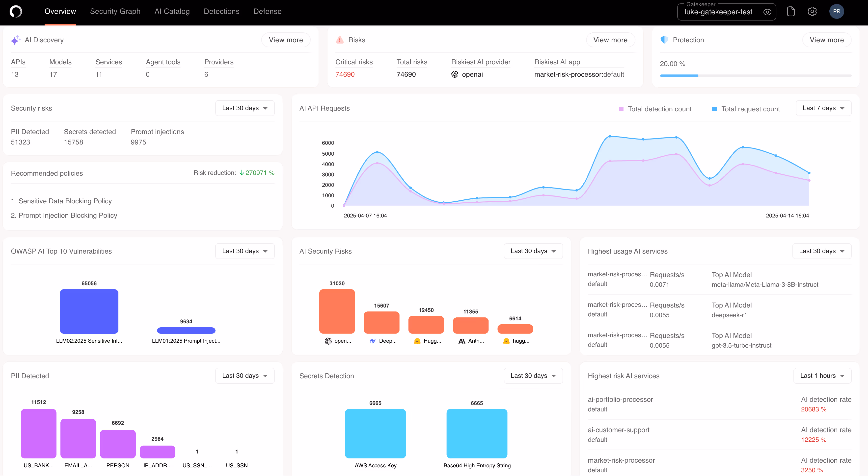This screenshot has height=476, width=868.
Task: Open Security risks Last 30 days dropdown
Action: coord(245,108)
